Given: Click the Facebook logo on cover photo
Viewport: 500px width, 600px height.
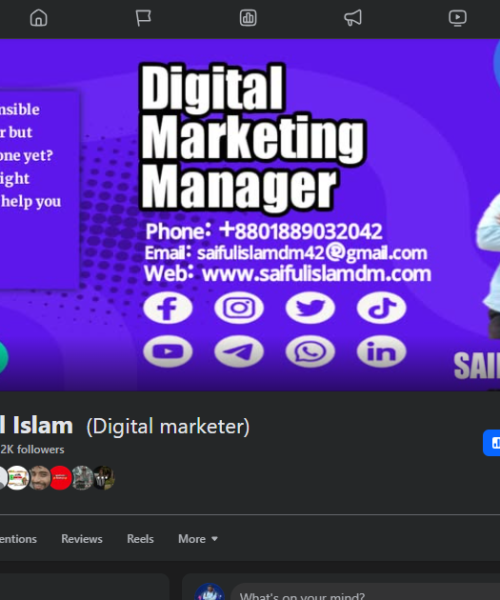Looking at the screenshot, I should [168, 308].
